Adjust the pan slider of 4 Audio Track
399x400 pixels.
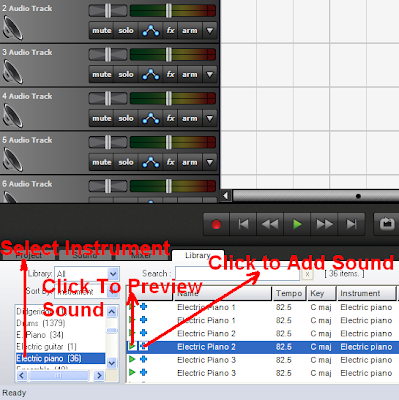(108, 99)
